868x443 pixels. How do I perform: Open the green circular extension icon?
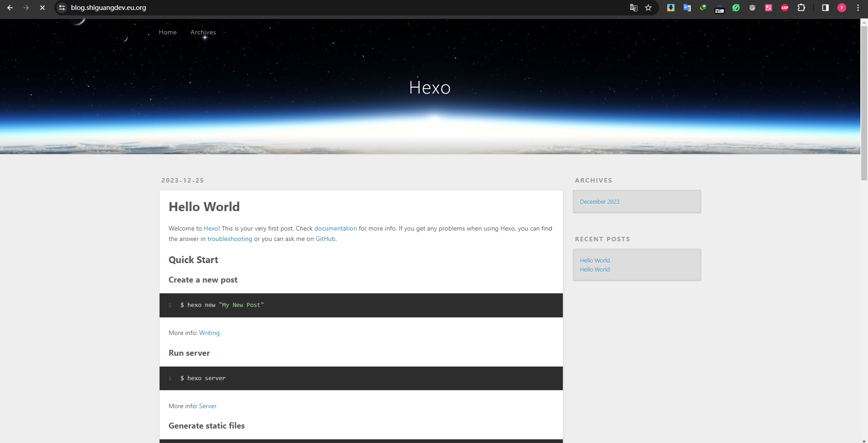[x=736, y=8]
